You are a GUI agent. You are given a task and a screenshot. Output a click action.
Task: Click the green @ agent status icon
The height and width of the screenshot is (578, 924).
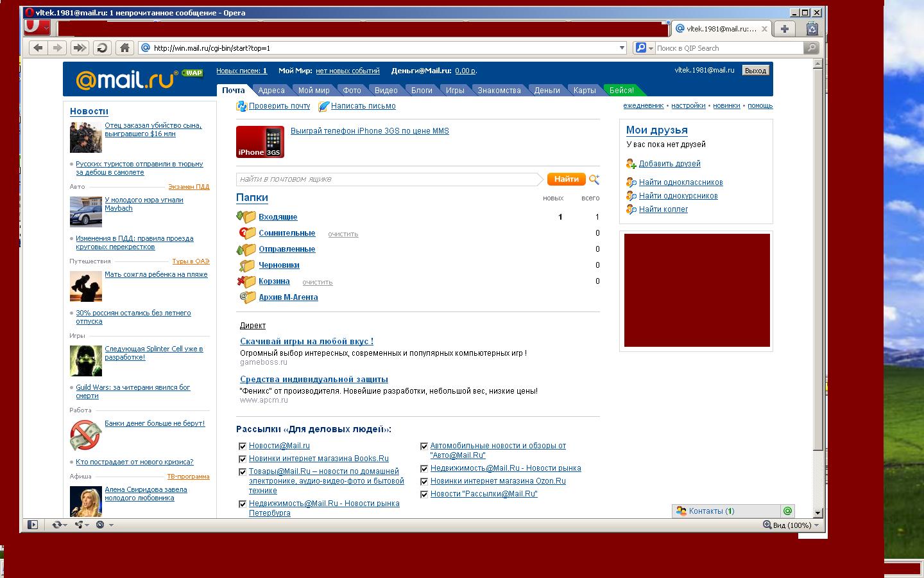point(787,511)
